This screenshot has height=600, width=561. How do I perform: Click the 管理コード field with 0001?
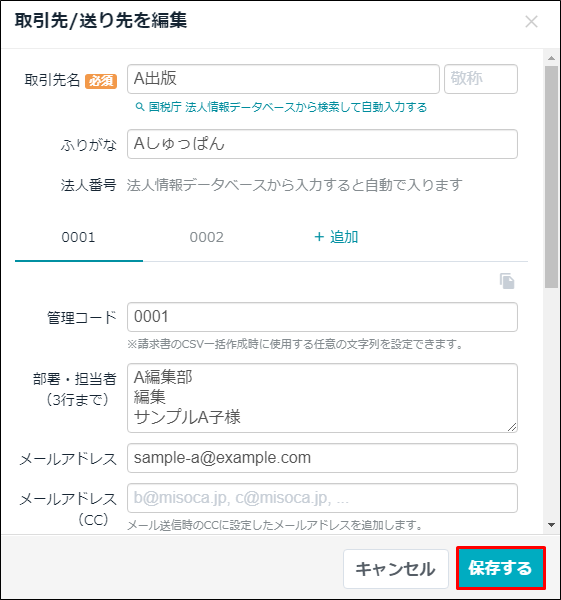(x=322, y=317)
